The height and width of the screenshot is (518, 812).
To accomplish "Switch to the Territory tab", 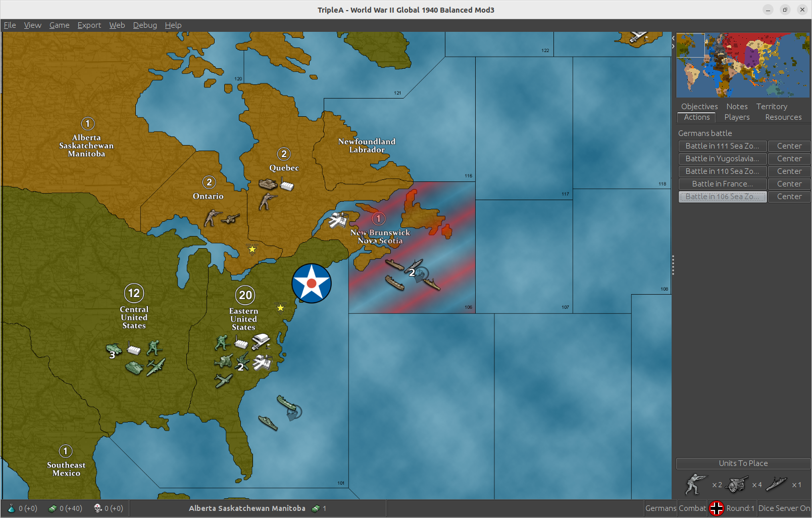I will (771, 107).
